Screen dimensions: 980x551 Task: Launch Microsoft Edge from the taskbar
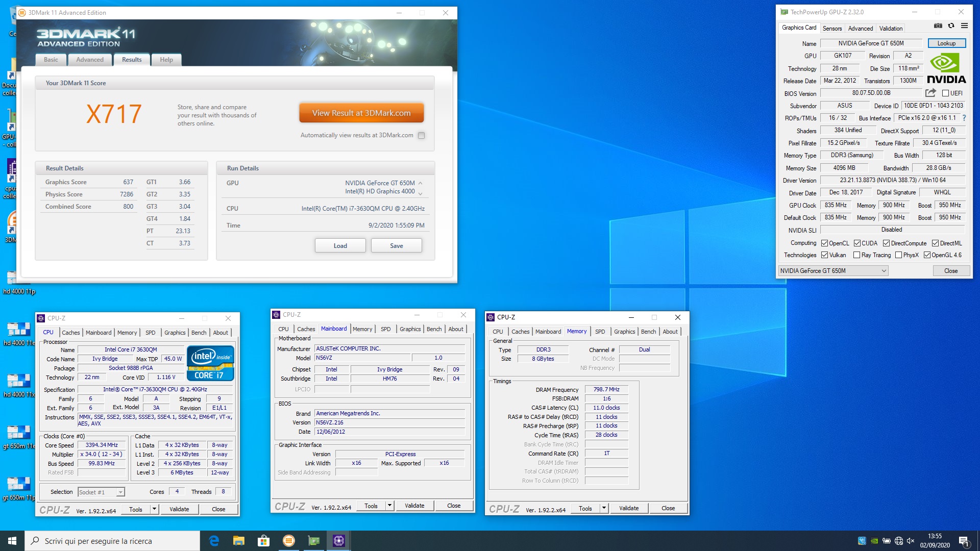(x=214, y=541)
